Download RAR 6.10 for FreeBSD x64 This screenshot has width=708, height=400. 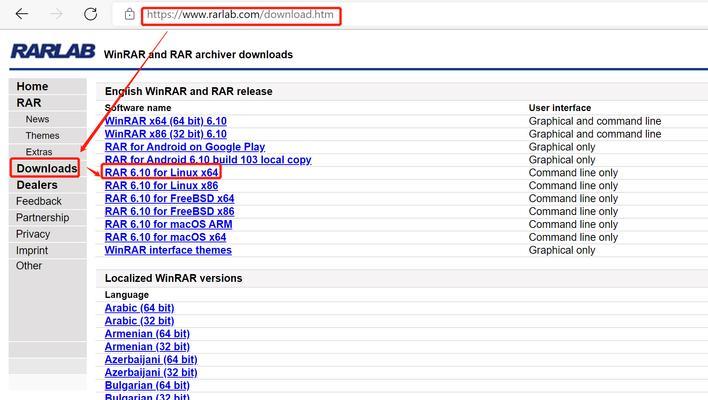[x=169, y=199]
